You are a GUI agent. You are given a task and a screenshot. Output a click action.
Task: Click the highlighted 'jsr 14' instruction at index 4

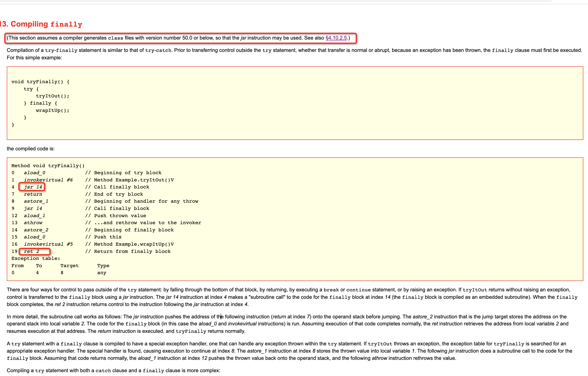[33, 187]
